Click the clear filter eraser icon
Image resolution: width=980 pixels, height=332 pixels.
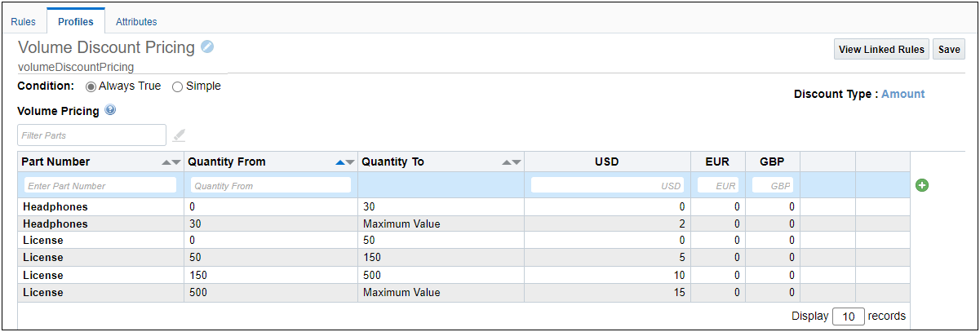[x=180, y=135]
